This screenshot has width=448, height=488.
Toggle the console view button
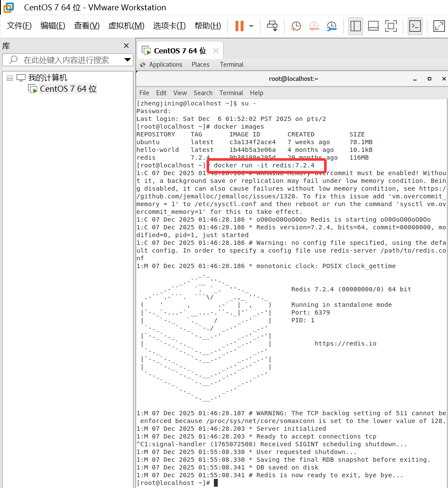(414, 26)
